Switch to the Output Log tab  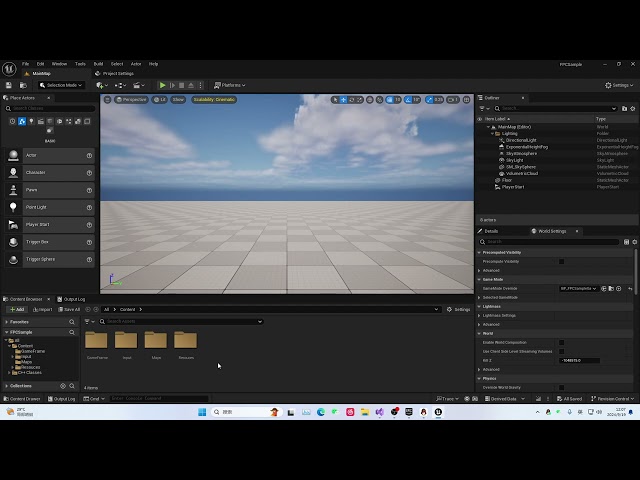click(x=71, y=299)
